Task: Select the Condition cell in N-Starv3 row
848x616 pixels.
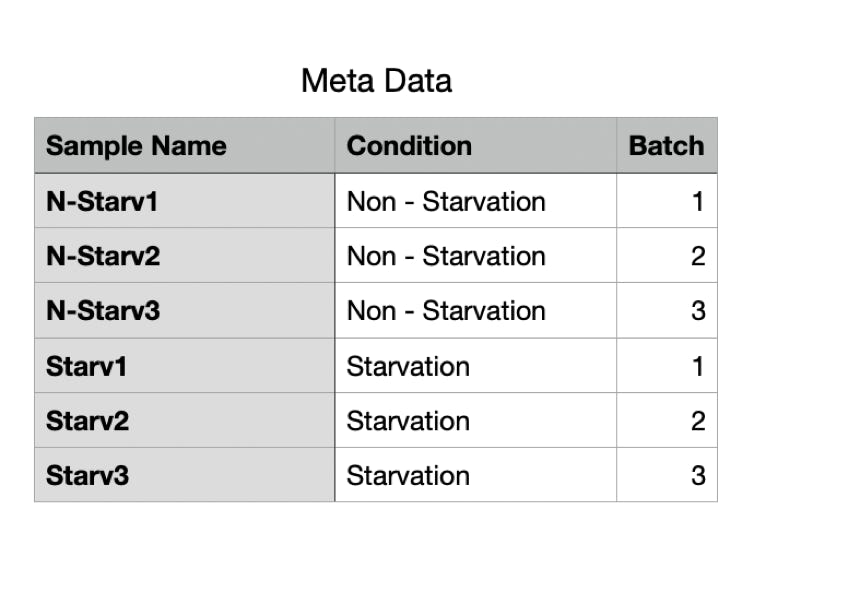Action: (x=475, y=311)
